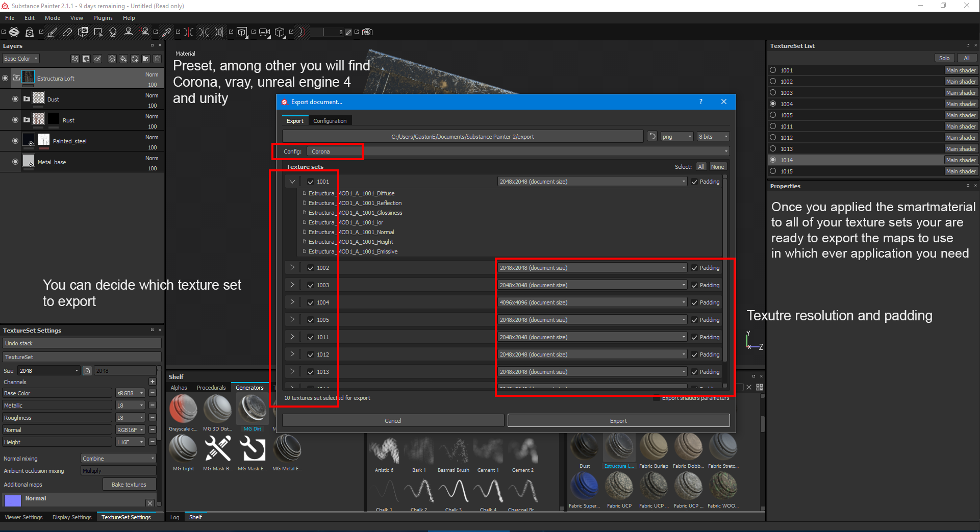Switch to the Configuration tab
This screenshot has height=532, width=980.
pyautogui.click(x=330, y=121)
